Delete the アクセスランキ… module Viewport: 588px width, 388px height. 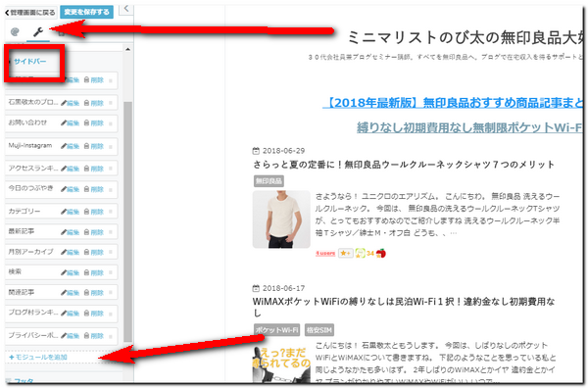[x=94, y=169]
